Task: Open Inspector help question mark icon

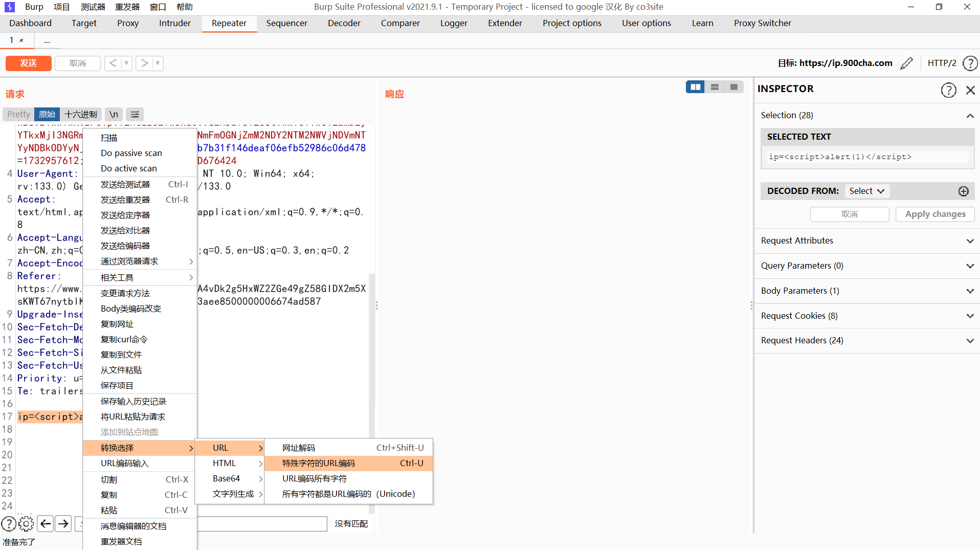Action: (948, 90)
